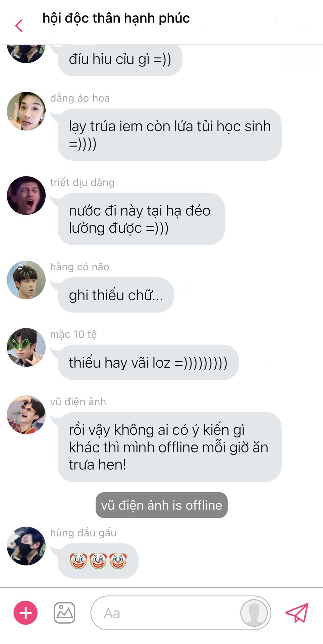Select message 'đíu hỉu cỉu gì'
Screen dimensions: 323x644
click(120, 59)
